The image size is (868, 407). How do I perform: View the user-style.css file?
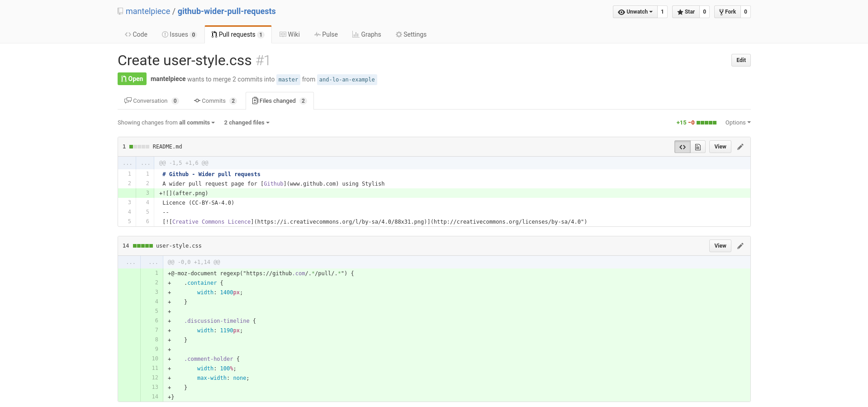click(720, 246)
